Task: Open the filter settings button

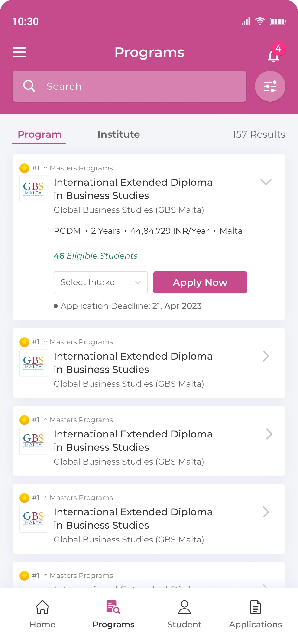Action: pyautogui.click(x=270, y=86)
